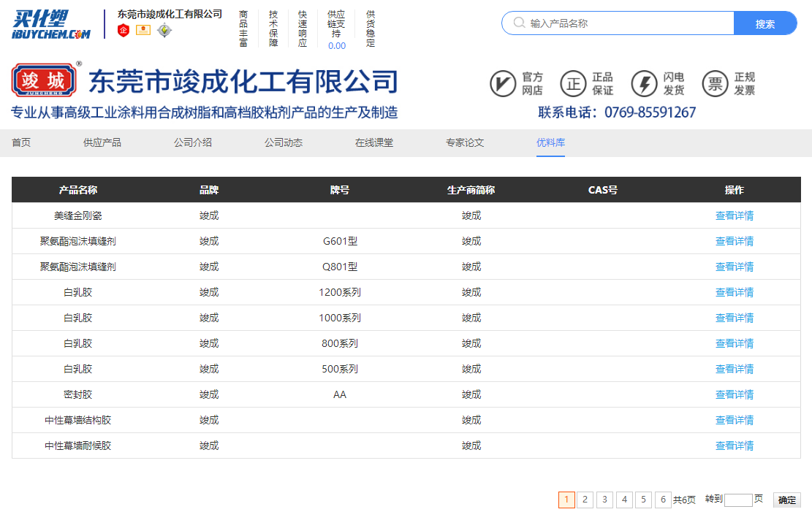Viewport: 812px width, 512px height.
Task: Open 查看详情 for 密封胶 AA
Action: coord(735,394)
